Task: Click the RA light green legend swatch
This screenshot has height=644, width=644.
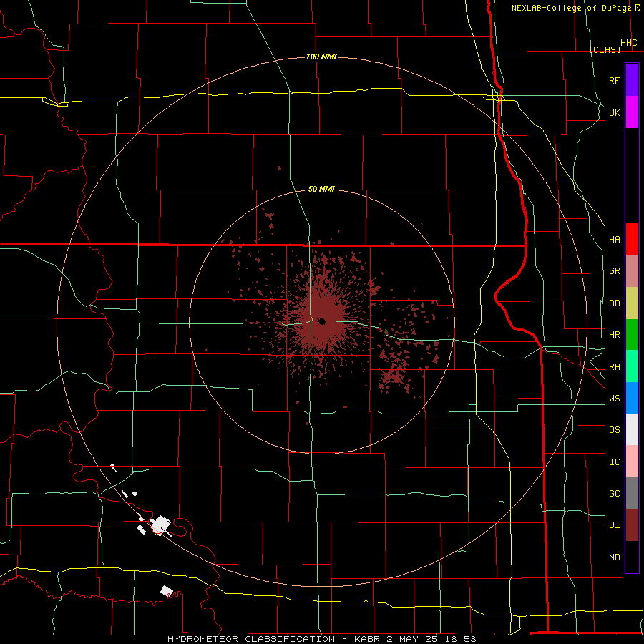Action: (x=632, y=366)
